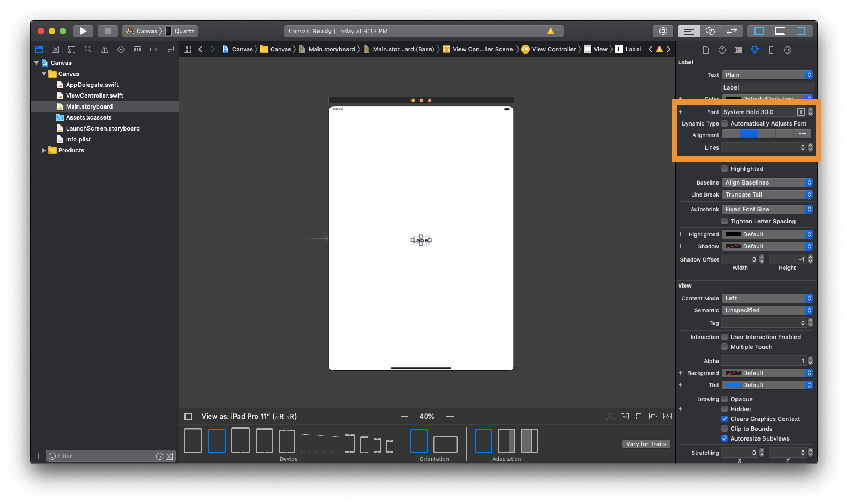Viewport: 848px width, 504px height.
Task: Open the Content Mode dropdown
Action: pyautogui.click(x=767, y=298)
